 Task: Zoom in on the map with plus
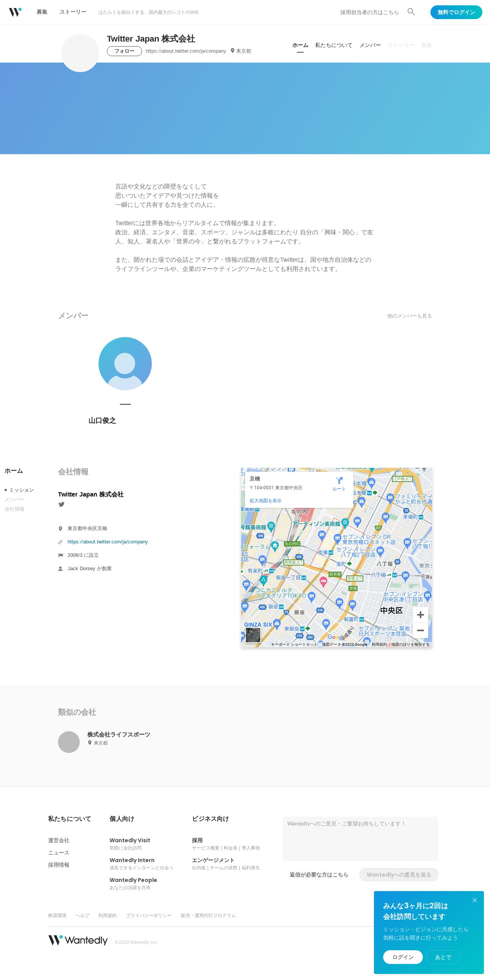coord(421,615)
